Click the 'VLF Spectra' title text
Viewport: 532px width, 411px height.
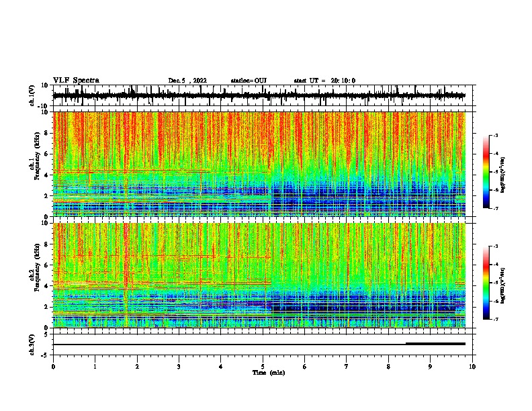(x=76, y=81)
